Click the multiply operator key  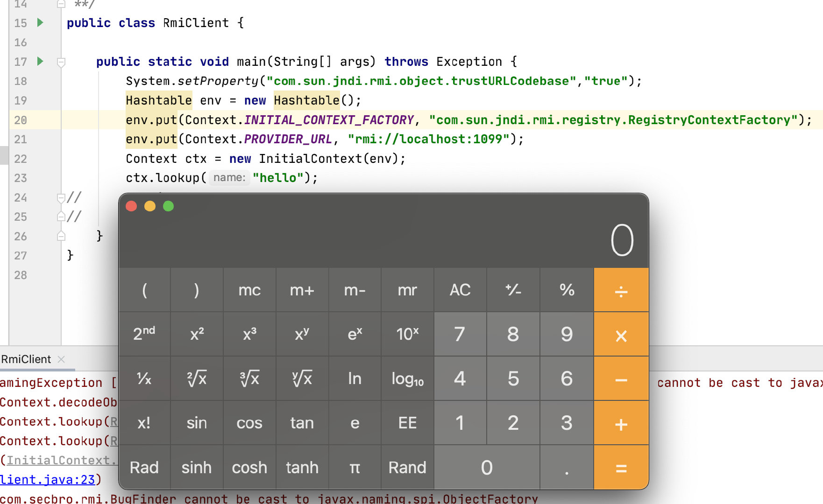click(x=621, y=334)
